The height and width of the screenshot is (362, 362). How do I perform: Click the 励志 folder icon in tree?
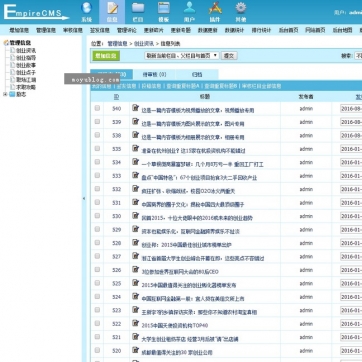tap(12, 94)
